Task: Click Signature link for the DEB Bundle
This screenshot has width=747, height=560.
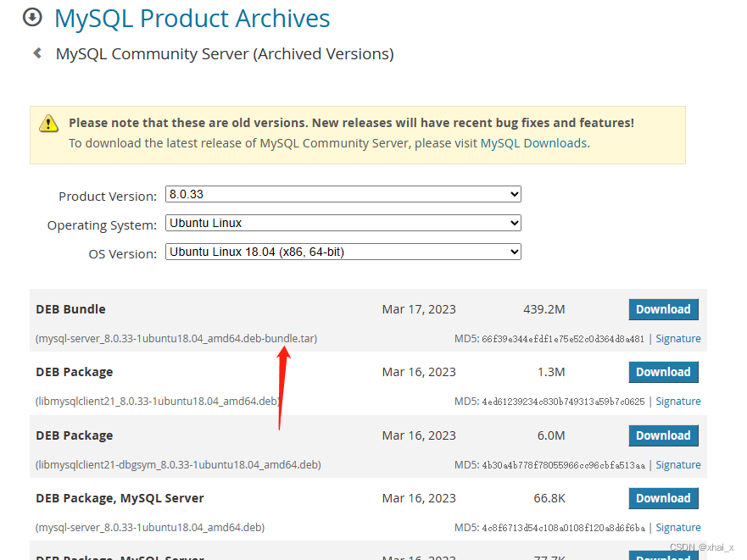Action: pos(678,338)
